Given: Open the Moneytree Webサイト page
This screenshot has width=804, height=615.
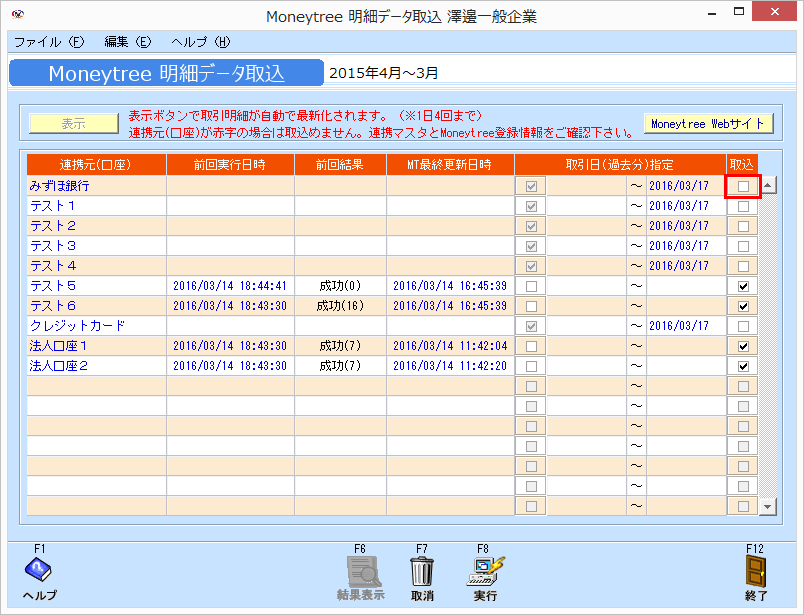Looking at the screenshot, I should pyautogui.click(x=709, y=123).
